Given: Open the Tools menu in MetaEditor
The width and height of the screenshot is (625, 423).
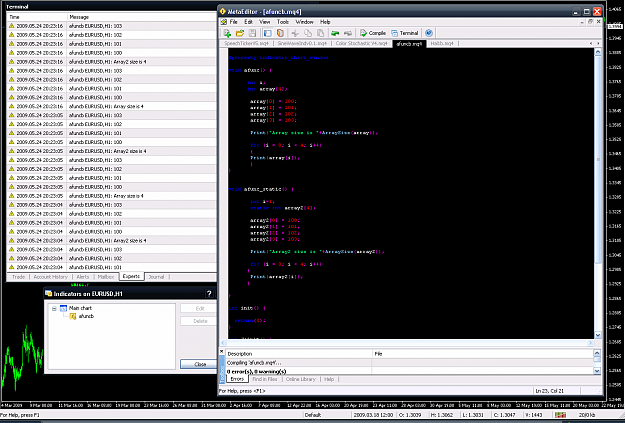Looking at the screenshot, I should [283, 22].
